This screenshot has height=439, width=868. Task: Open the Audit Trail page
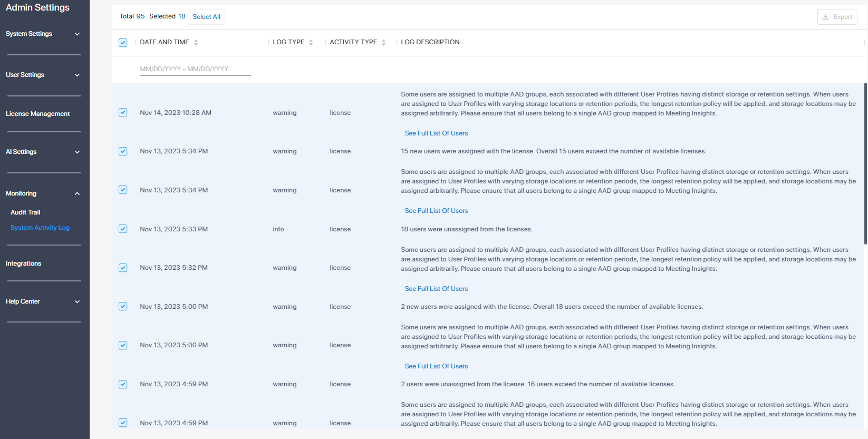[x=25, y=212]
